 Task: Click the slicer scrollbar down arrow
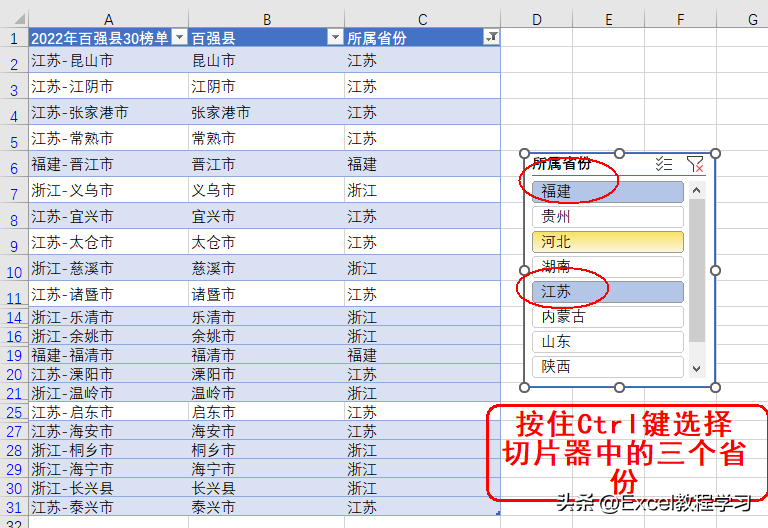tap(696, 369)
